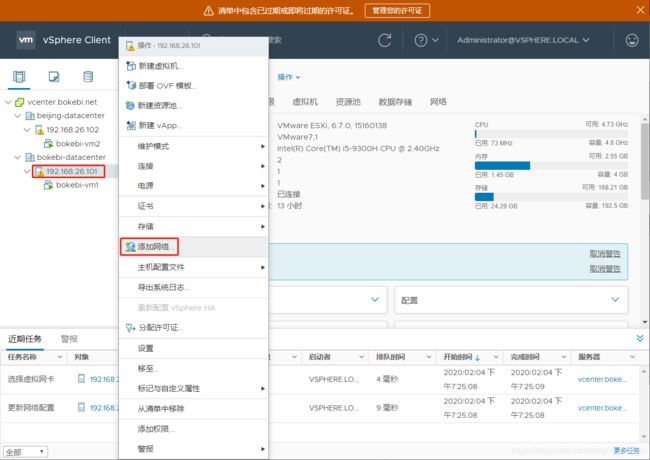Open the 操作 actions dropdown above the tabs
This screenshot has height=460, width=650.
coord(289,77)
